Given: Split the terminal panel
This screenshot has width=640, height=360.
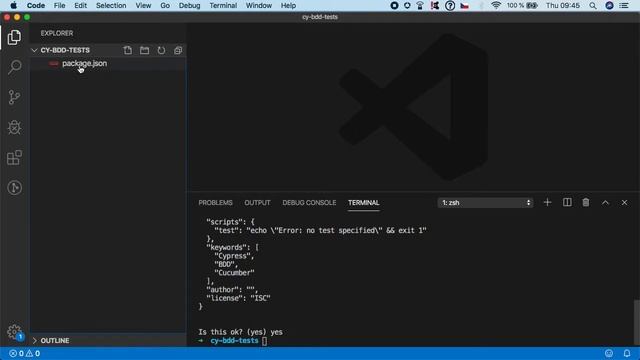Looking at the screenshot, I should [x=567, y=202].
